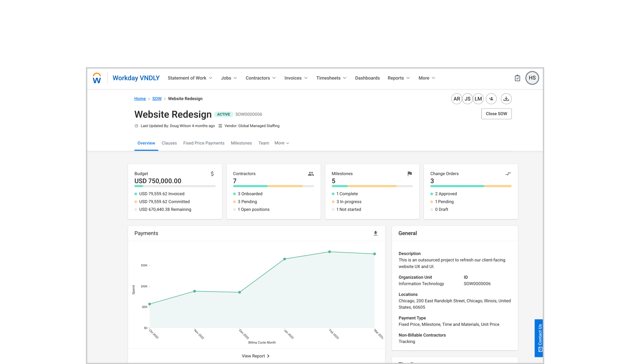Click the 1 Open positions entry
Screen dimensions: 631x364
coord(253,209)
